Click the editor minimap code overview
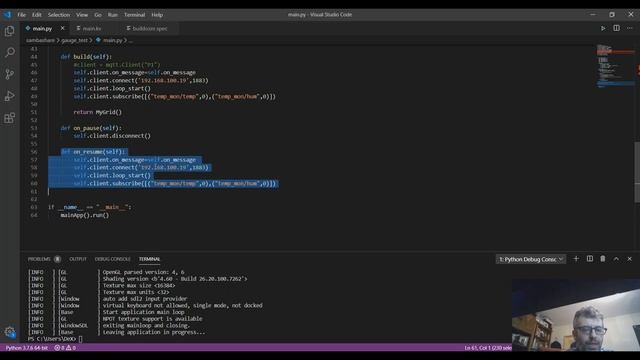Screen dimensions: 640x360 click(x=615, y=65)
